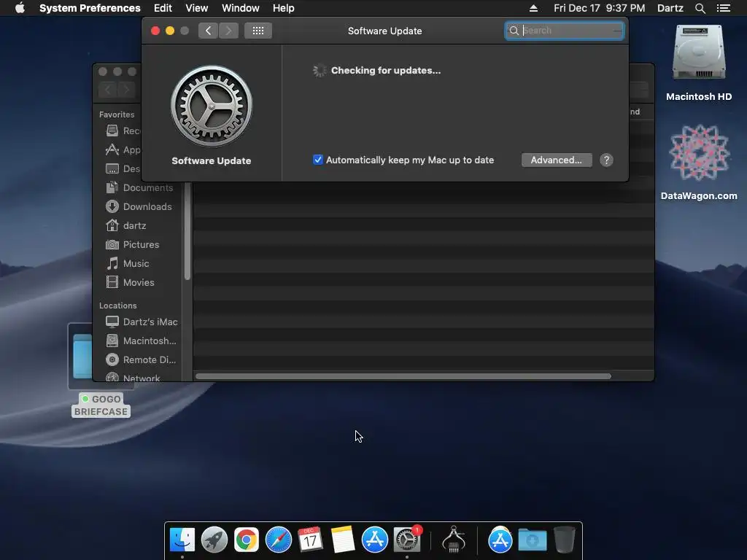Open the View menu

click(197, 8)
